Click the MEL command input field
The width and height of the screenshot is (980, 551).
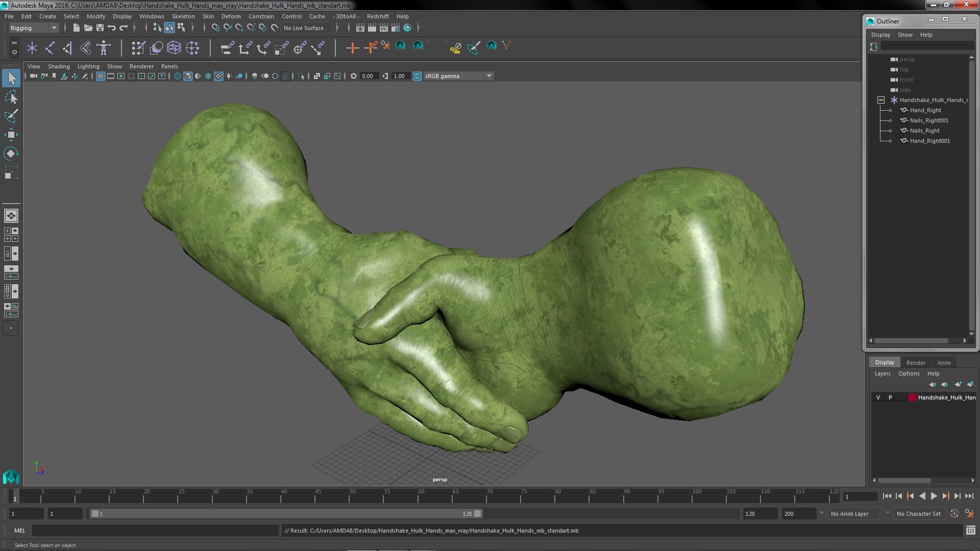point(155,531)
